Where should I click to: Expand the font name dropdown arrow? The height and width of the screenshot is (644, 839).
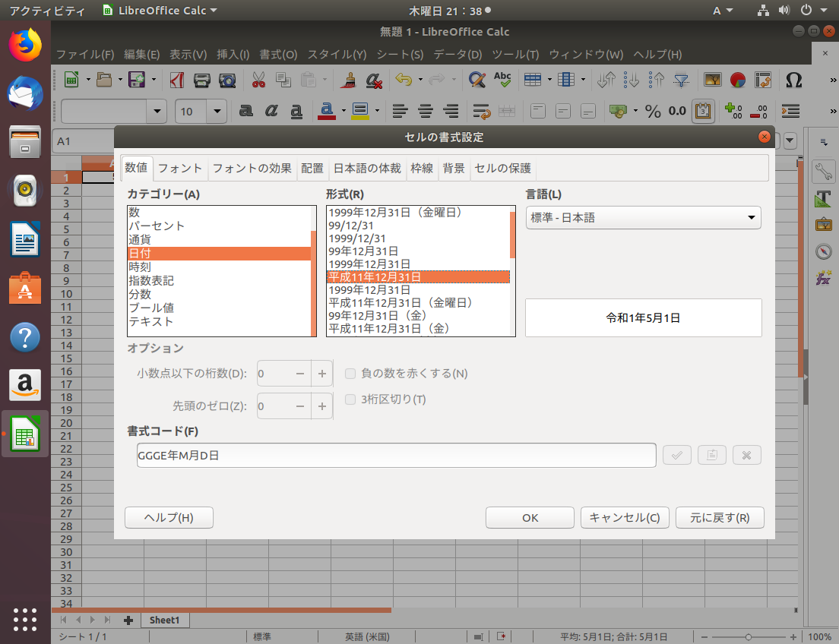pos(157,112)
